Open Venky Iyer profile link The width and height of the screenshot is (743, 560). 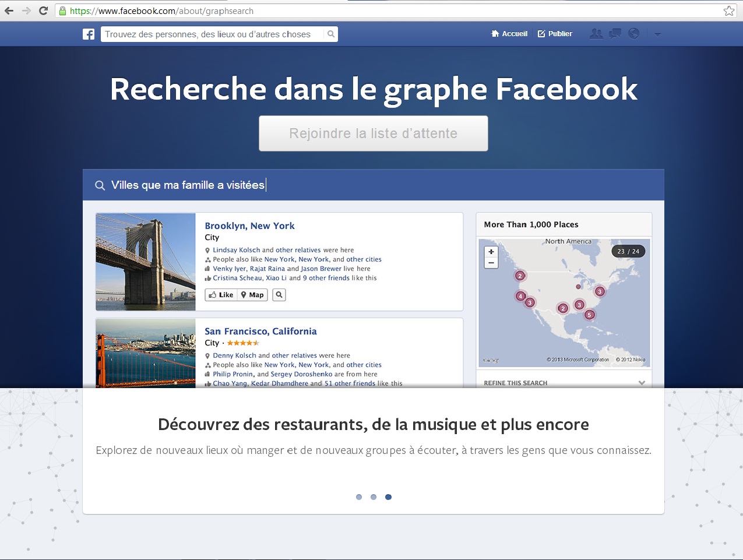[x=230, y=269]
